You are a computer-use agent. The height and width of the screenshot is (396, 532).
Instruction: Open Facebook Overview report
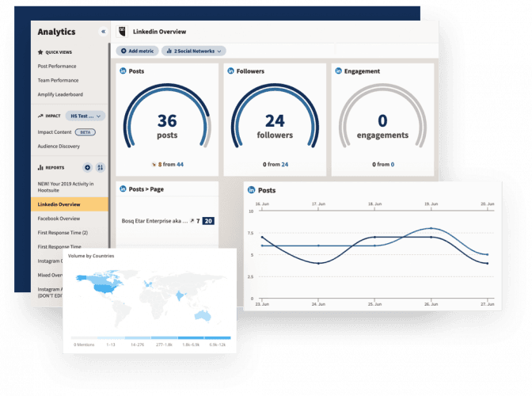pos(59,218)
